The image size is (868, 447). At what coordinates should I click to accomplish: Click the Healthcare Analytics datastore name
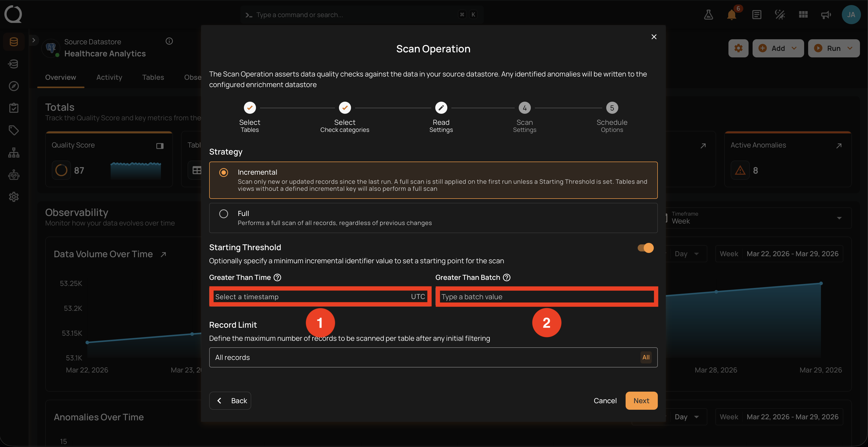tap(105, 54)
